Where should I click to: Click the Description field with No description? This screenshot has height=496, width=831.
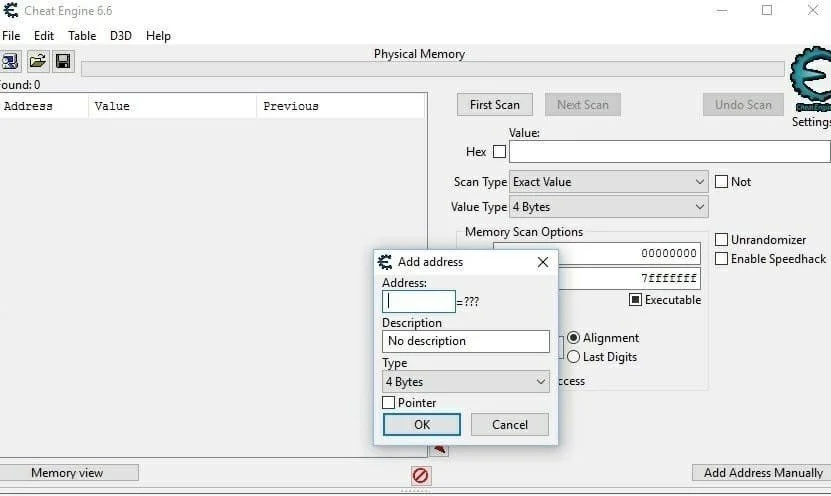pyautogui.click(x=466, y=341)
